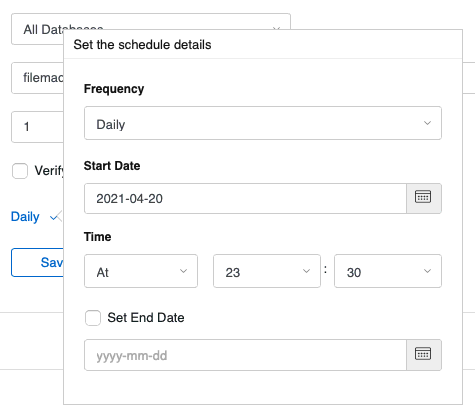This screenshot has height=416, width=475.
Task: Toggle the Verify checkbox
Action: 20,171
